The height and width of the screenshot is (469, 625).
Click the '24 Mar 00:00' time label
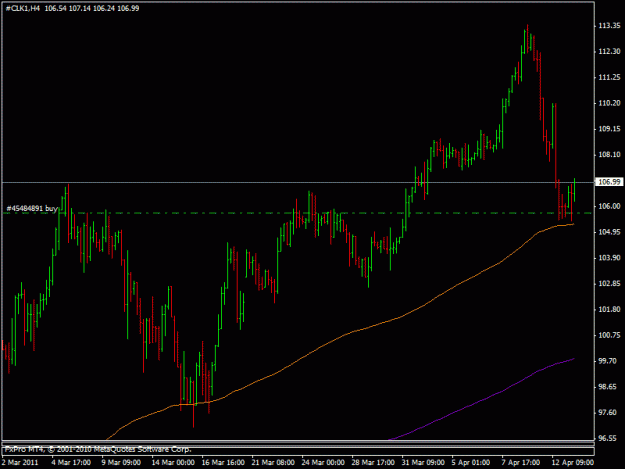click(x=323, y=463)
